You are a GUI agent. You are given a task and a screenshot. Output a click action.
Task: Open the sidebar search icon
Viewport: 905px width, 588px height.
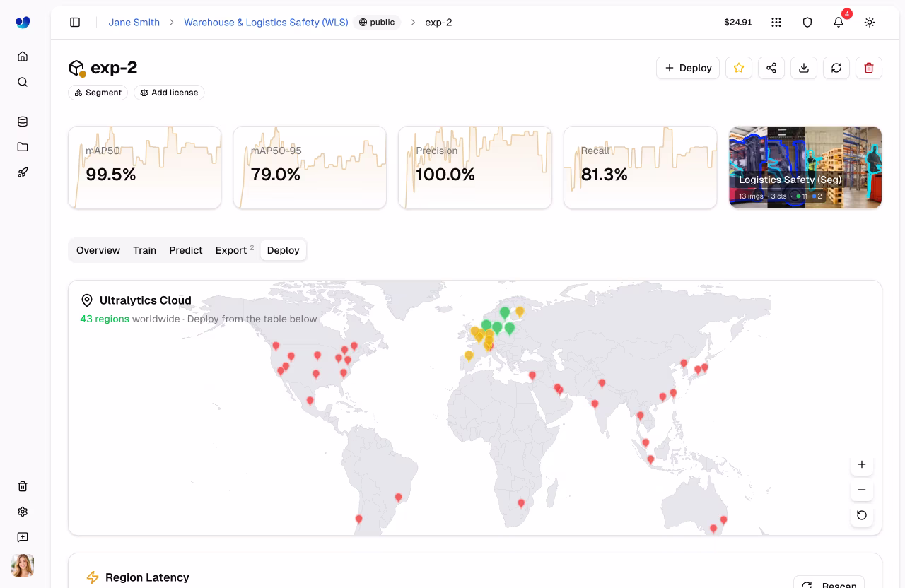point(23,82)
